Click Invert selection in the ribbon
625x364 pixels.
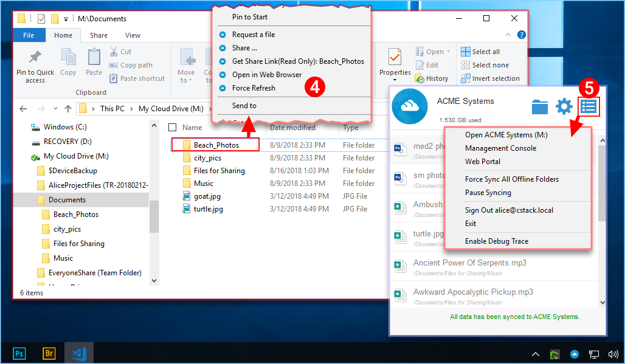[490, 78]
